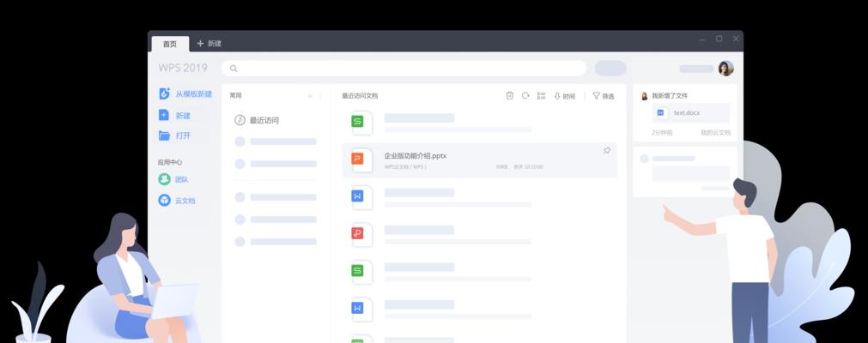Click the small avatar beside 我新增了文件
Screen dimensions: 868x343
pos(645,96)
